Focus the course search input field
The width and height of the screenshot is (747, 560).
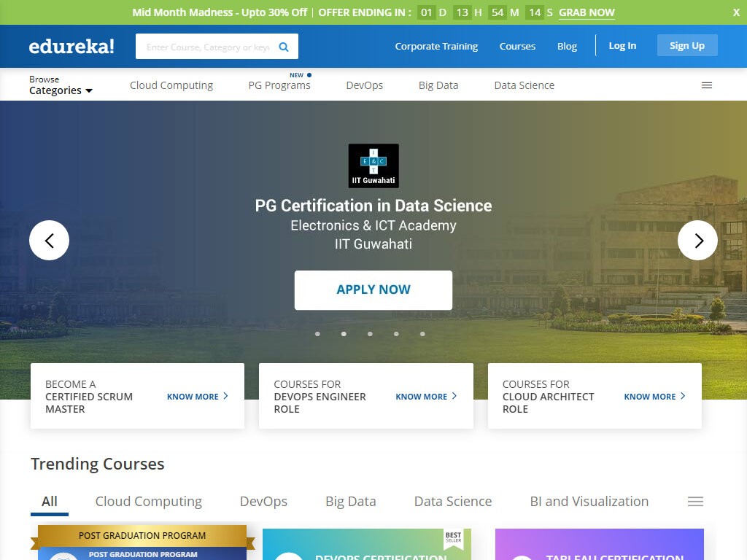(207, 47)
